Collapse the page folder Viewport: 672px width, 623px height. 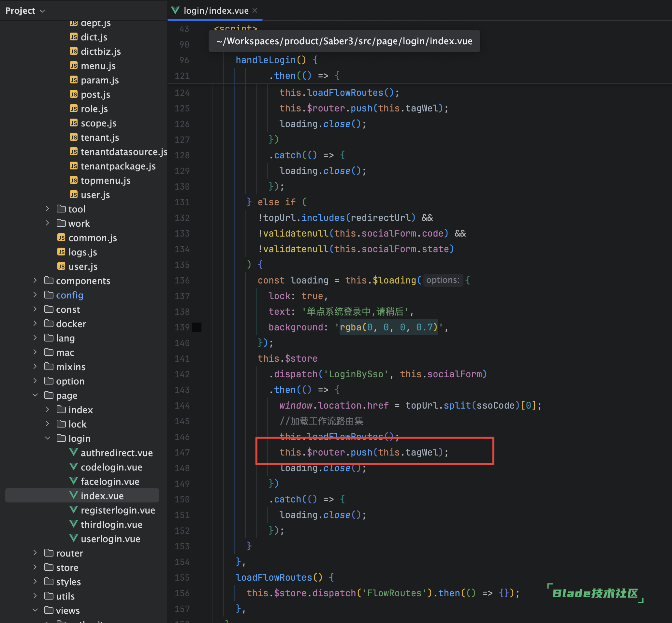point(35,395)
